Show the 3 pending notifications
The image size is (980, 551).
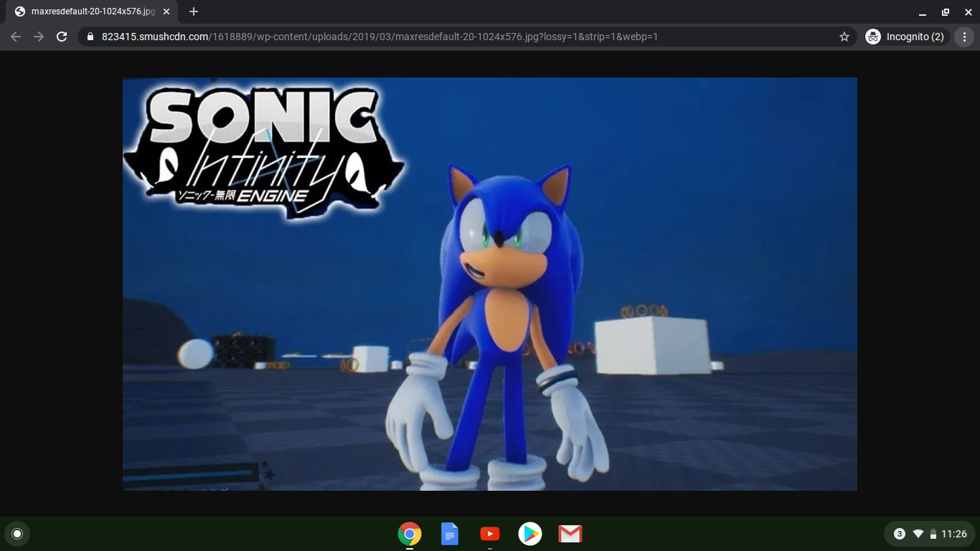(x=900, y=534)
